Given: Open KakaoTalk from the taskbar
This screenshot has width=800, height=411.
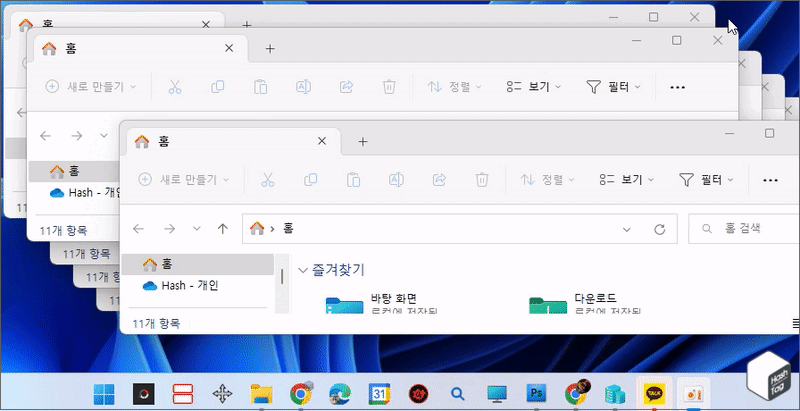Looking at the screenshot, I should (654, 394).
